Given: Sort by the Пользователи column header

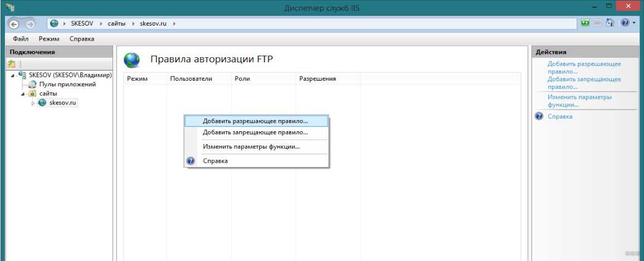Looking at the screenshot, I should (191, 79).
